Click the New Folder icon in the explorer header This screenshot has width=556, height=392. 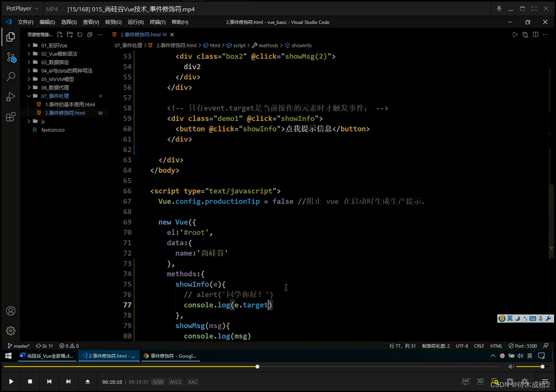(x=70, y=35)
